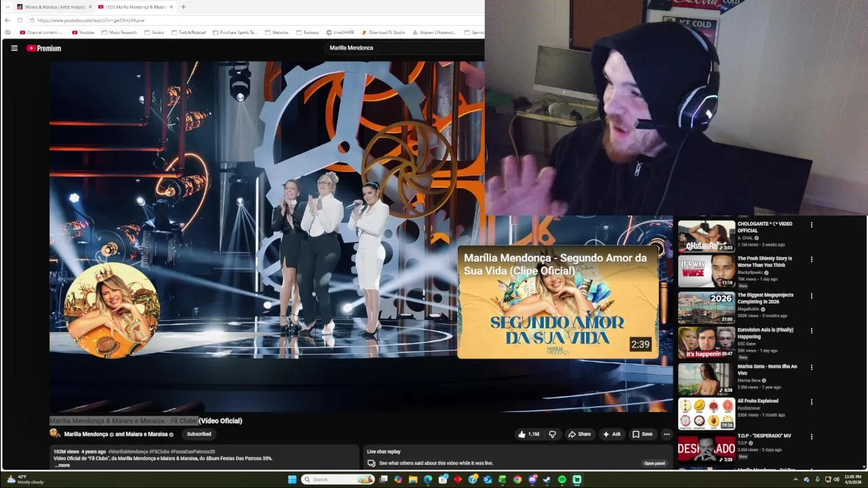The image size is (868, 488).
Task: Open options menu for Biggest Megaprojects video
Action: tap(811, 296)
